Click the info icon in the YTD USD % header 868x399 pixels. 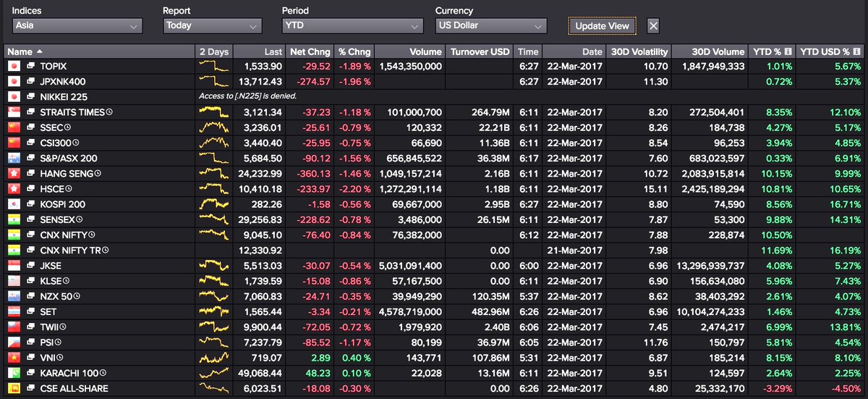(x=857, y=51)
